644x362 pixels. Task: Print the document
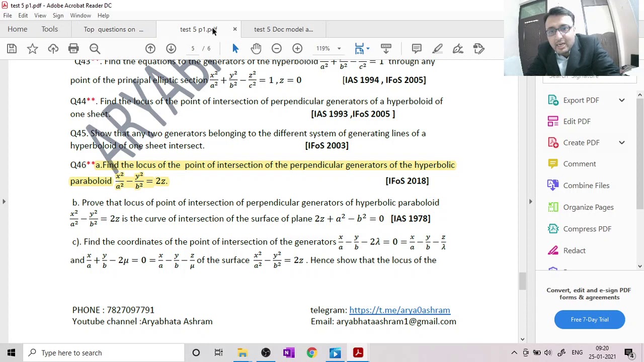tap(73, 49)
